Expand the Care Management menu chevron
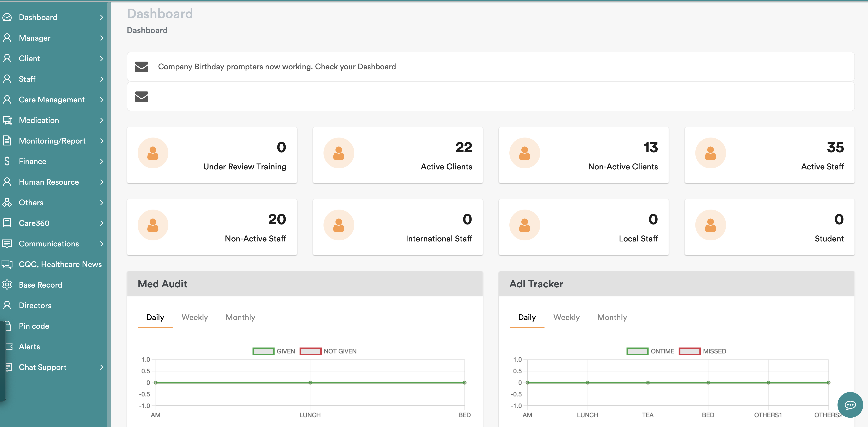868x427 pixels. point(101,100)
